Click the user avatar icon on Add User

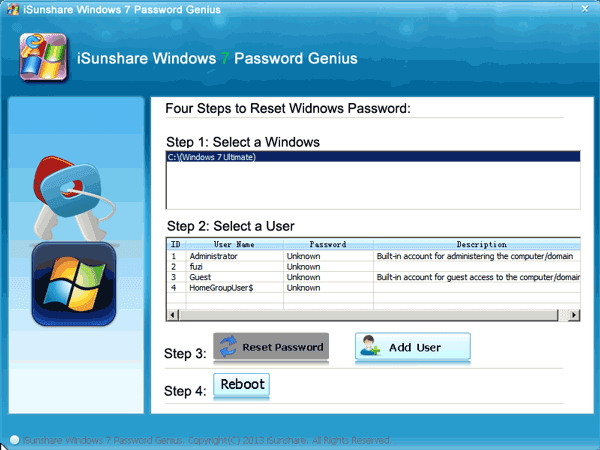click(x=370, y=346)
